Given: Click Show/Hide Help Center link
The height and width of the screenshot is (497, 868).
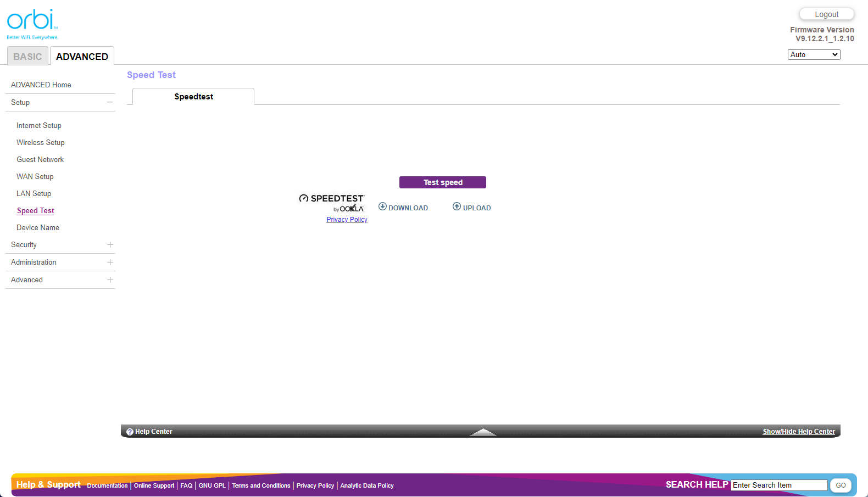Looking at the screenshot, I should [x=798, y=432].
